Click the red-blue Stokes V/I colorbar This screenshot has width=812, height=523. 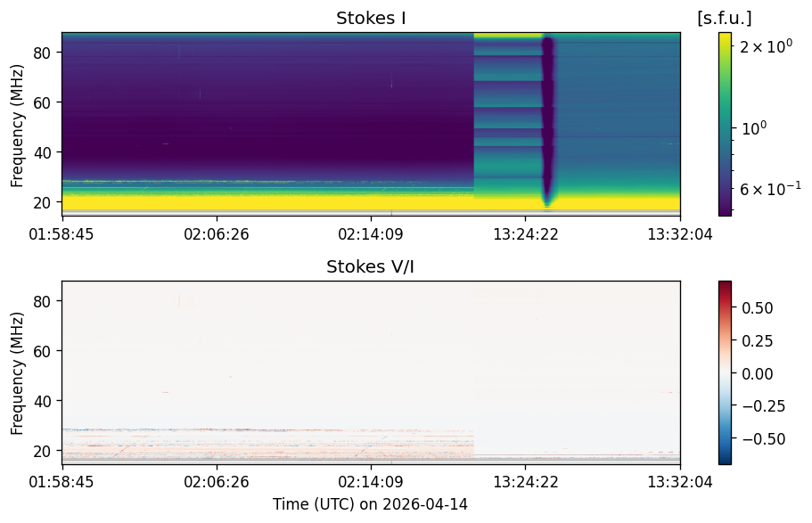point(725,372)
